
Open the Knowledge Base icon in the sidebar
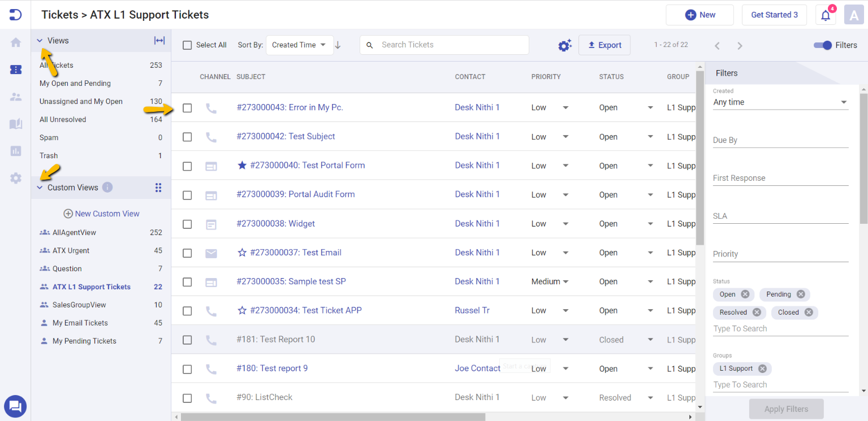pyautogui.click(x=15, y=123)
